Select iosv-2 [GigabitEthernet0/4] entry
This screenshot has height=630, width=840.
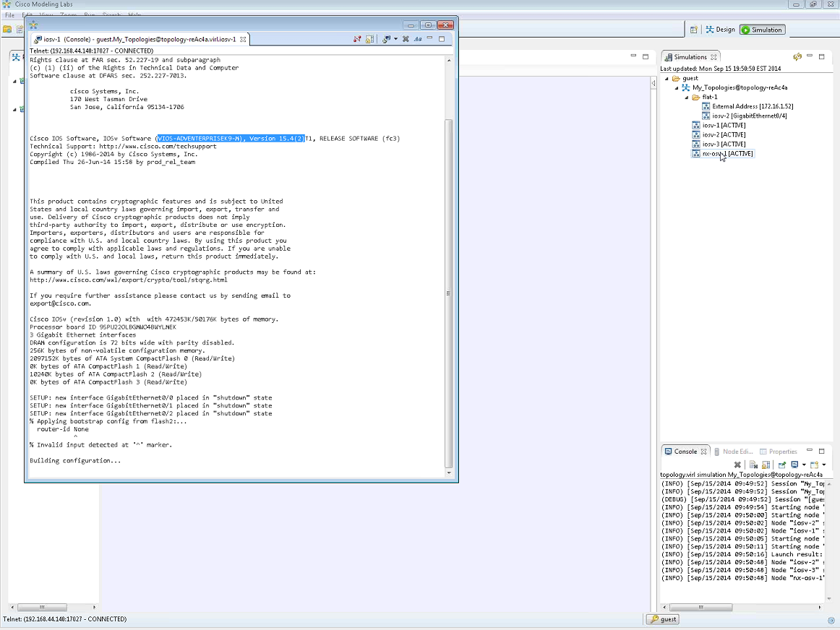745,116
